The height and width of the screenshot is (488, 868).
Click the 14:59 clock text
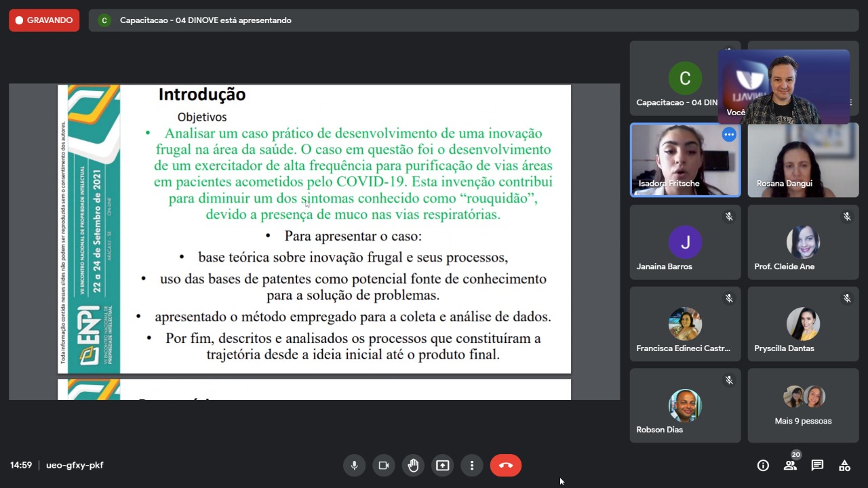pyautogui.click(x=21, y=466)
